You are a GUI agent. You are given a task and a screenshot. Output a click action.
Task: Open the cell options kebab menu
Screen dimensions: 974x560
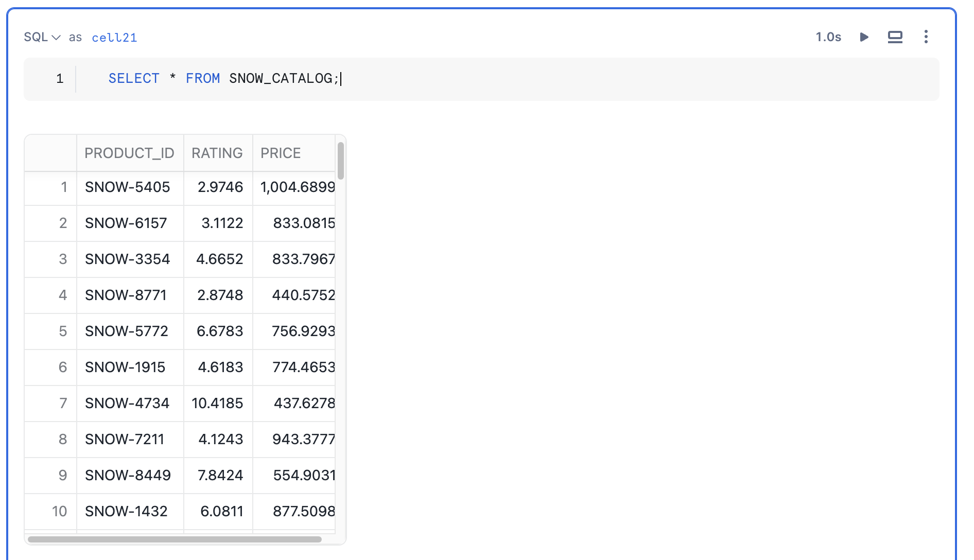pos(926,37)
